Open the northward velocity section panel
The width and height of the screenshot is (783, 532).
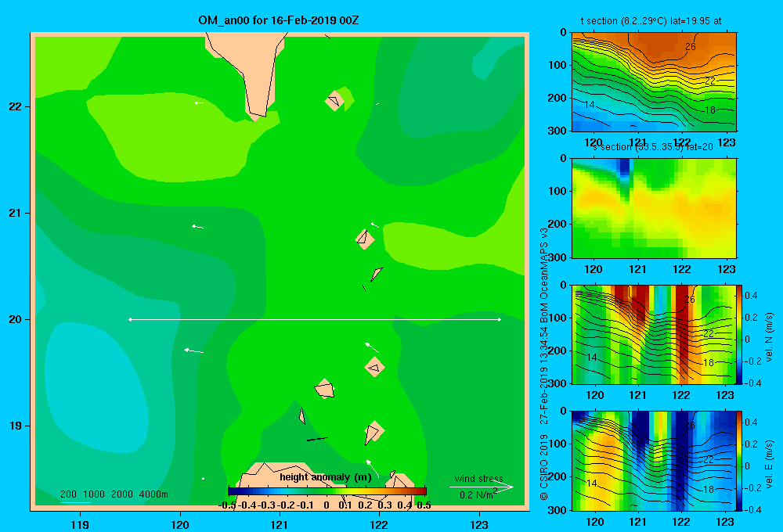[654, 334]
